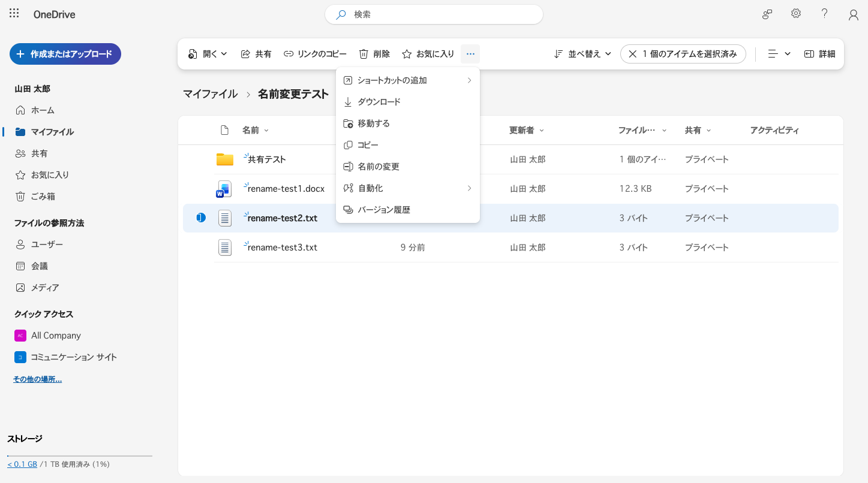Open the help question mark icon

click(825, 14)
